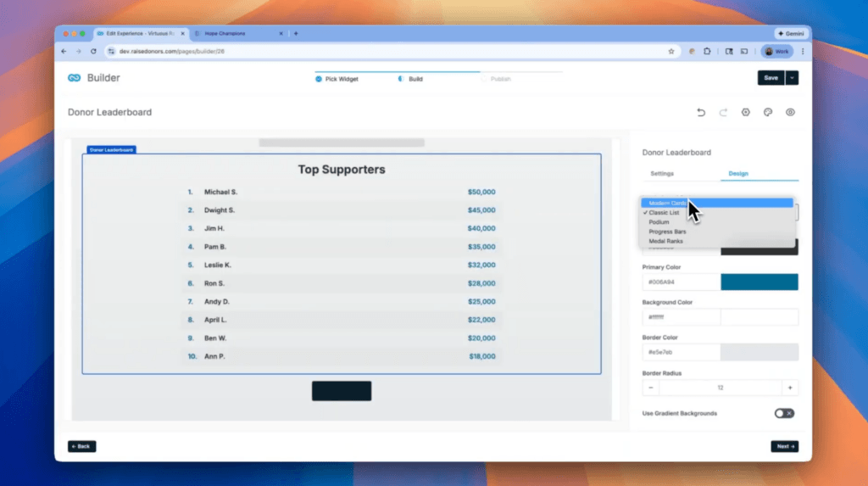Click the preview eye icon
Viewport: 868px width, 486px height.
coord(790,113)
